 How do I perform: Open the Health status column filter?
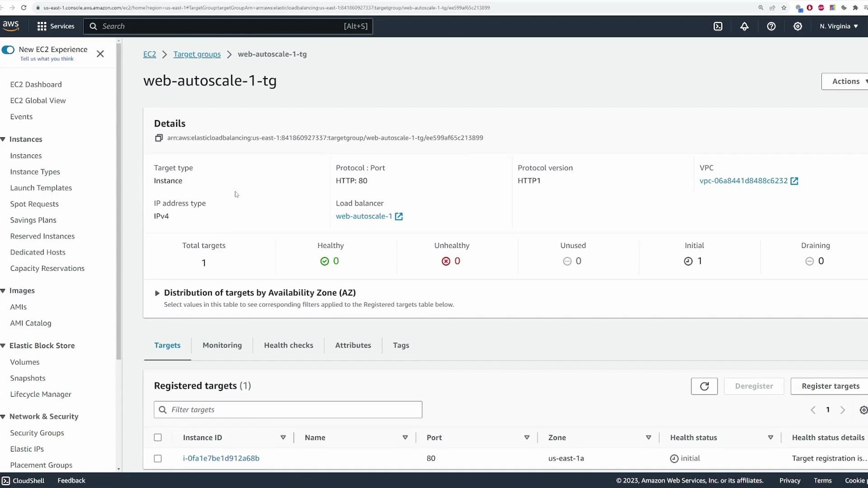tap(771, 437)
